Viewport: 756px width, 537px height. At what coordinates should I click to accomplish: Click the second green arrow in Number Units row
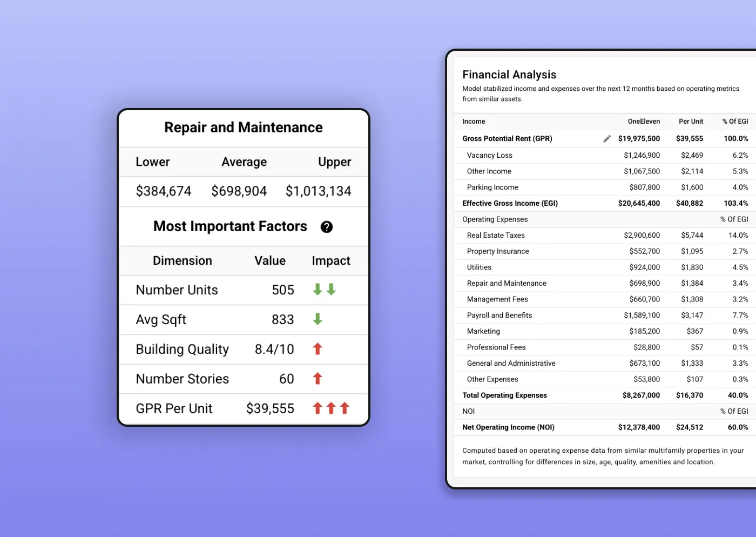330,290
